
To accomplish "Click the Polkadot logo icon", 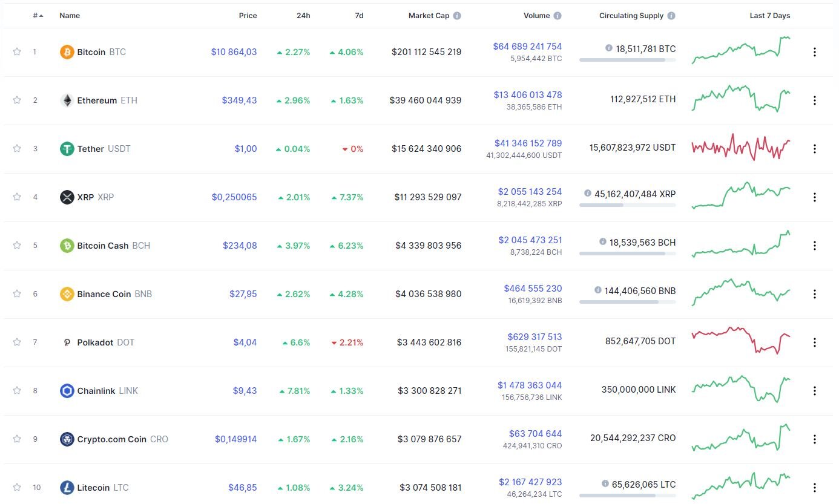I will coord(67,342).
